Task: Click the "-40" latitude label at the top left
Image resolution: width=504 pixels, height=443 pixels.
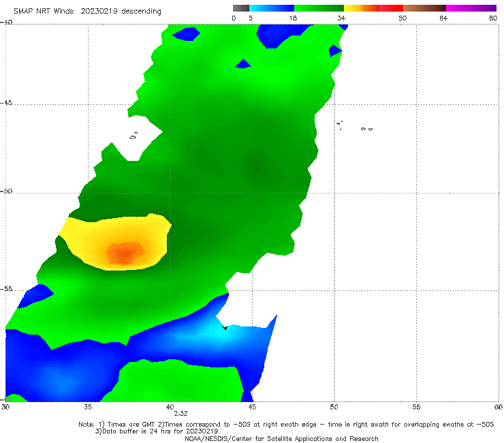Action: pos(6,22)
